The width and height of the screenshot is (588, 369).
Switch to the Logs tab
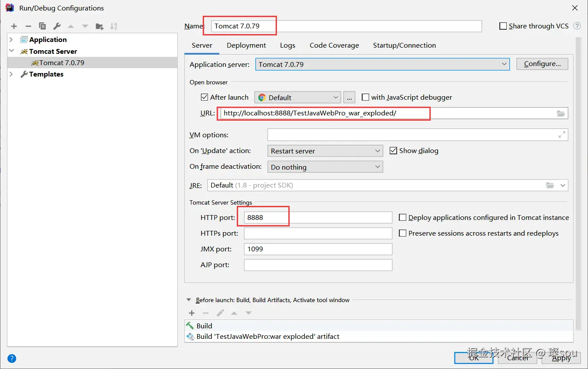click(287, 45)
